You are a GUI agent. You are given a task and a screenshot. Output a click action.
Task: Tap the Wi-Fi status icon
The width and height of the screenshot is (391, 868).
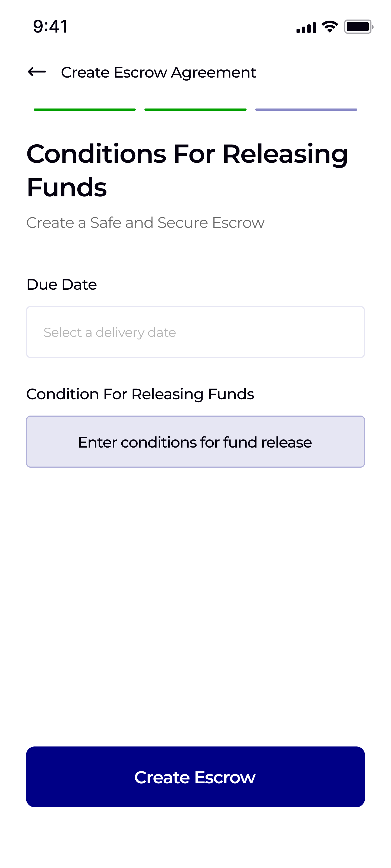(x=330, y=27)
